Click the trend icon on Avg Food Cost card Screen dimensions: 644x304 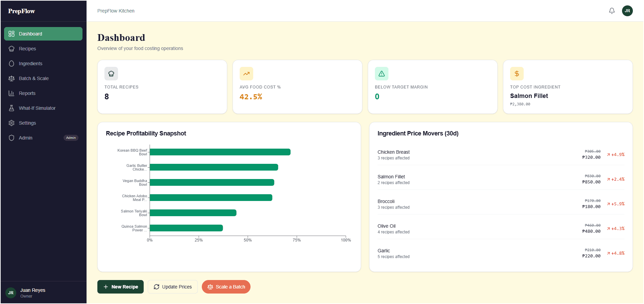click(x=246, y=73)
